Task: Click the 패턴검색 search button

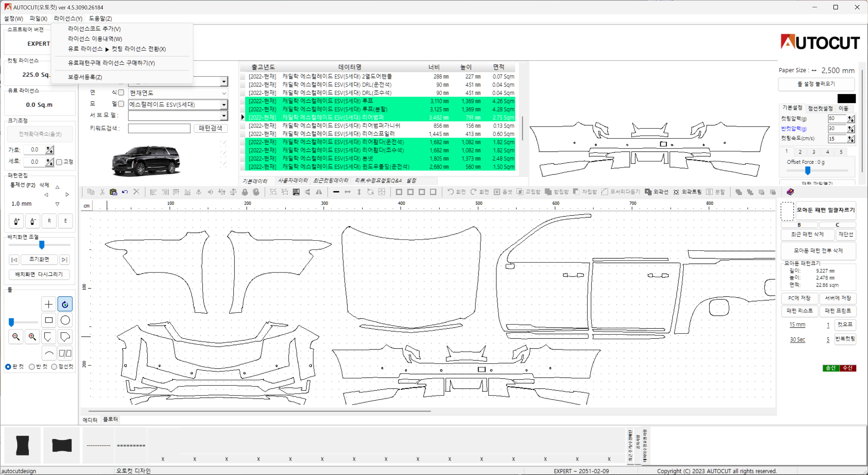Action: click(210, 128)
